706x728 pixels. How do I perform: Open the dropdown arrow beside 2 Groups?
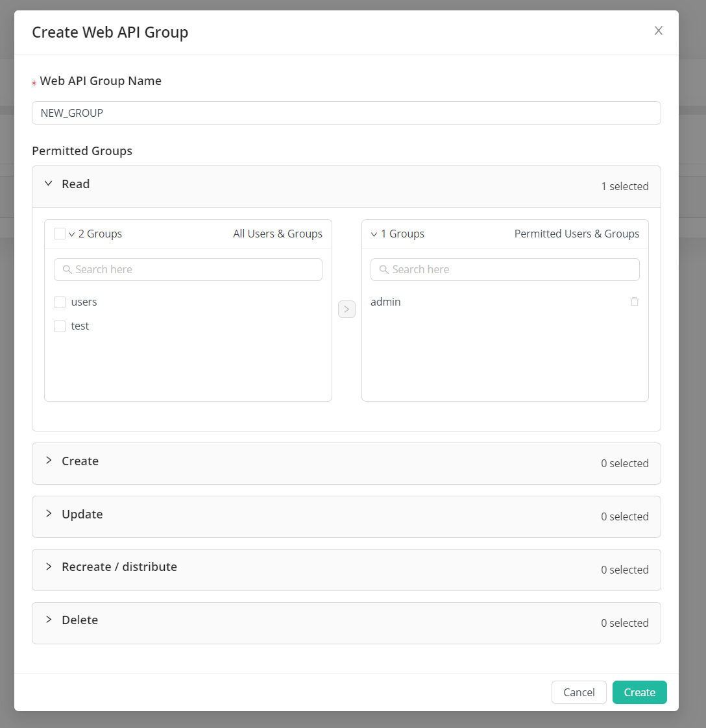click(72, 234)
